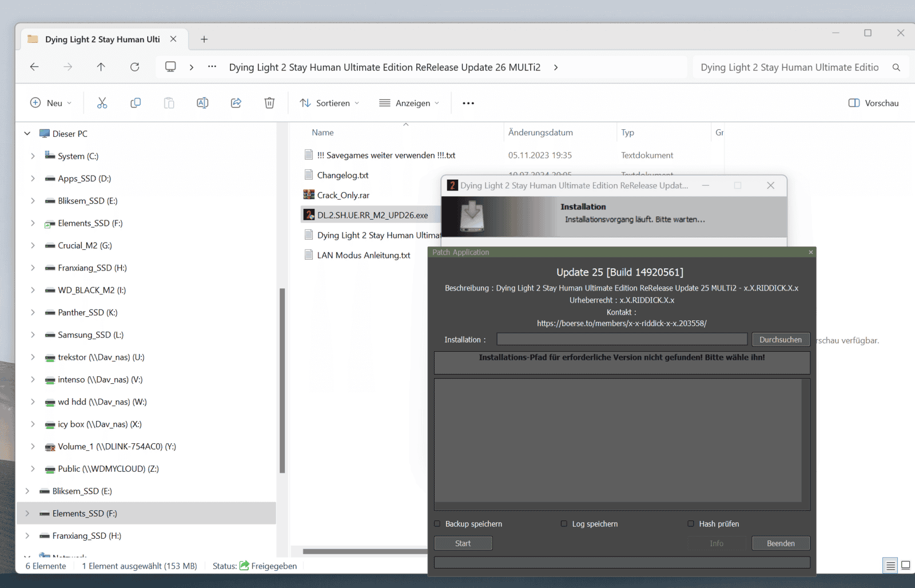The width and height of the screenshot is (915, 588).
Task: Click the Crack_Only.rar archive icon
Action: pos(309,195)
